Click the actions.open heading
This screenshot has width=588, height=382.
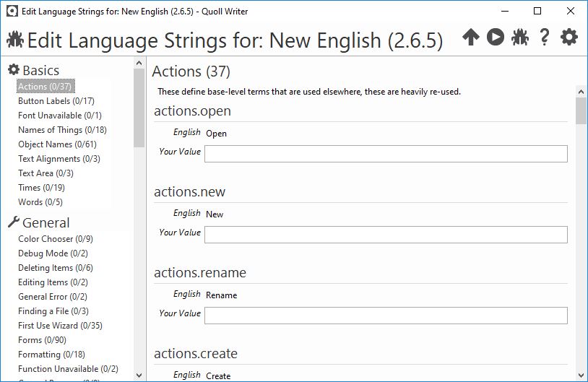click(x=192, y=111)
